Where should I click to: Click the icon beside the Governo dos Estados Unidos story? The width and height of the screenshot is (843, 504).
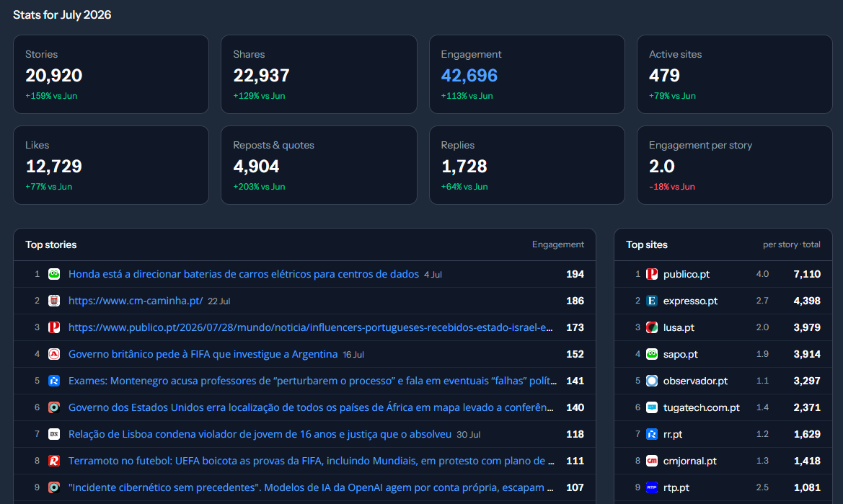coord(54,407)
